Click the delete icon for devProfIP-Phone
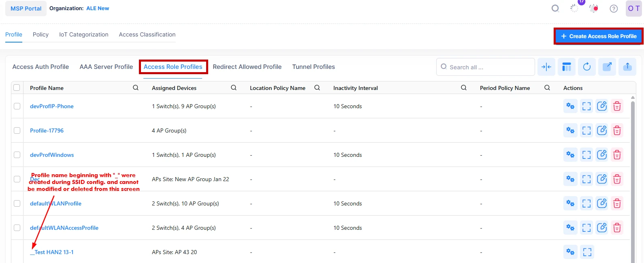This screenshot has width=644, height=263. pos(617,106)
